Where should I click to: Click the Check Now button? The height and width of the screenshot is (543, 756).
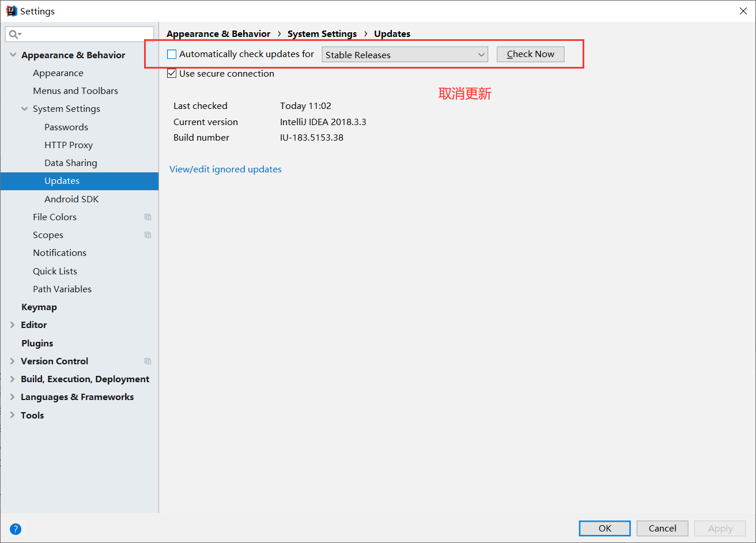point(531,54)
